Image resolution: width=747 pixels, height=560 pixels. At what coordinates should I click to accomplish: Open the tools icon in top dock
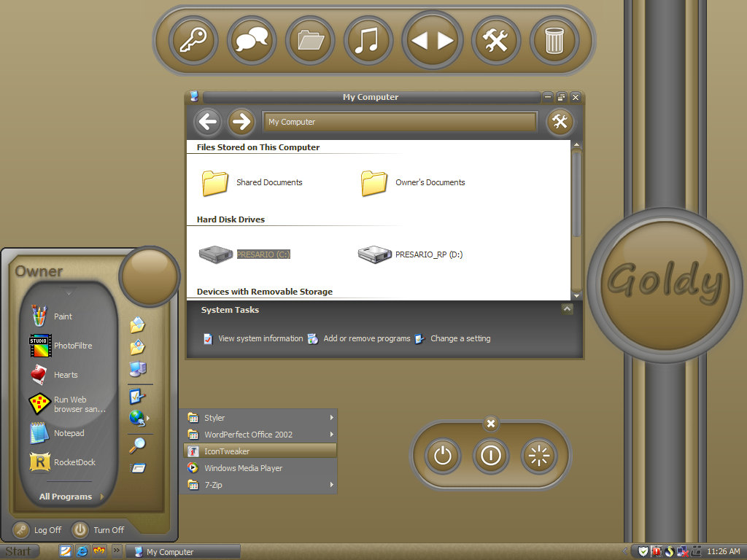tap(495, 41)
